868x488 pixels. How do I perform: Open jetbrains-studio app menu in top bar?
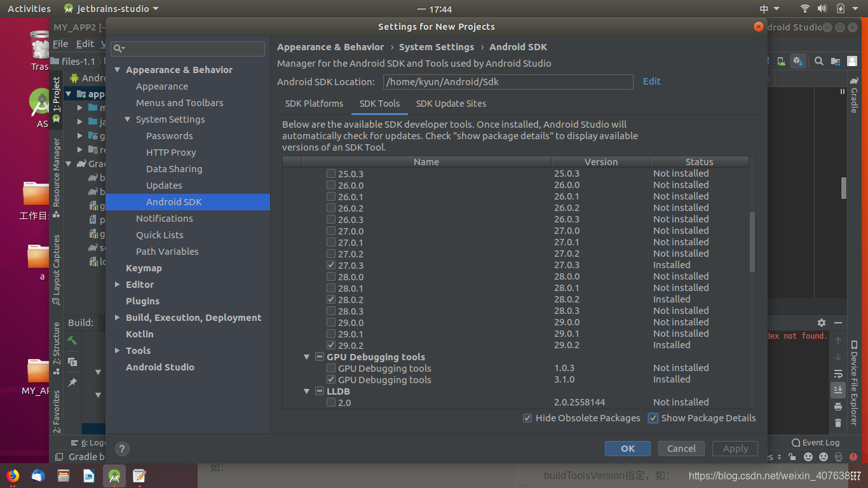click(x=111, y=9)
